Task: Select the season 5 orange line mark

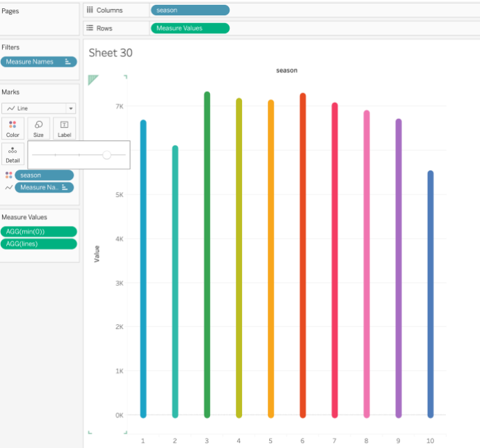Action: (x=271, y=259)
